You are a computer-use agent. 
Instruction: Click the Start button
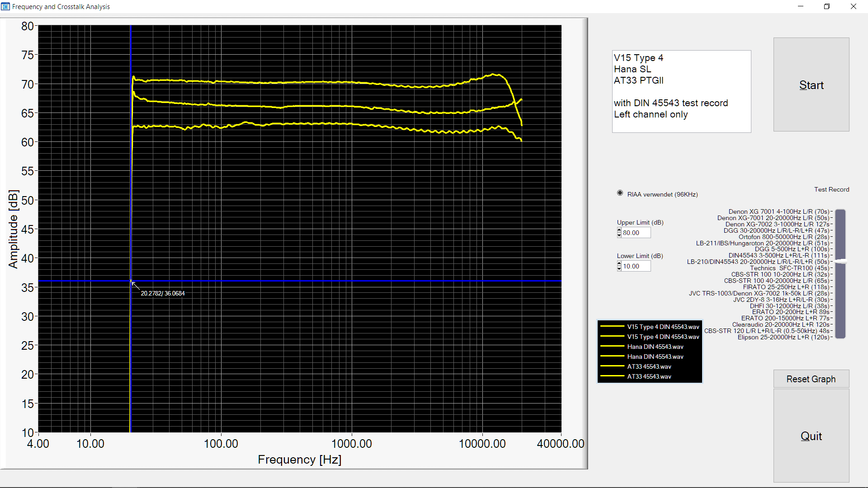pyautogui.click(x=811, y=85)
